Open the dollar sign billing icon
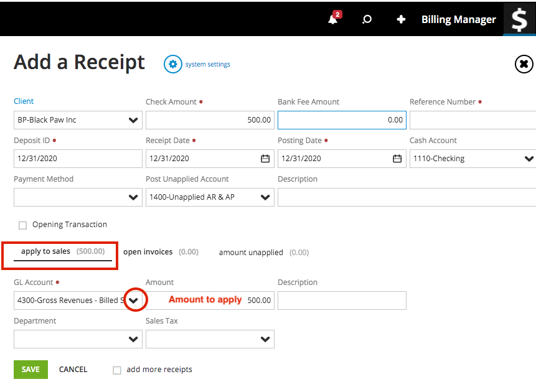The height and width of the screenshot is (392, 536). pos(519,19)
